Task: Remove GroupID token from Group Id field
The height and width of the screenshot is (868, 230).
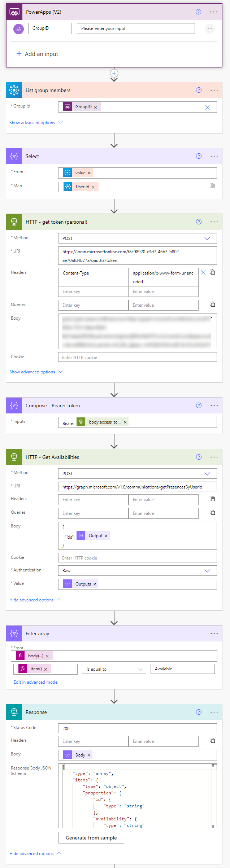Action: coord(96,107)
